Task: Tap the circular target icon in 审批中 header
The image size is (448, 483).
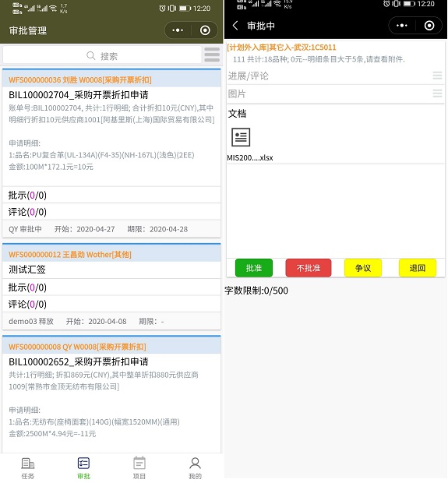Action: pos(429,26)
